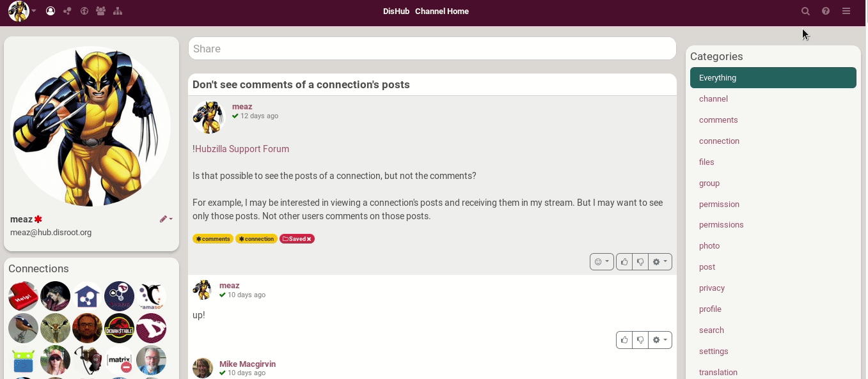Click the channel home person icon
This screenshot has height=379, width=868.
51,12
